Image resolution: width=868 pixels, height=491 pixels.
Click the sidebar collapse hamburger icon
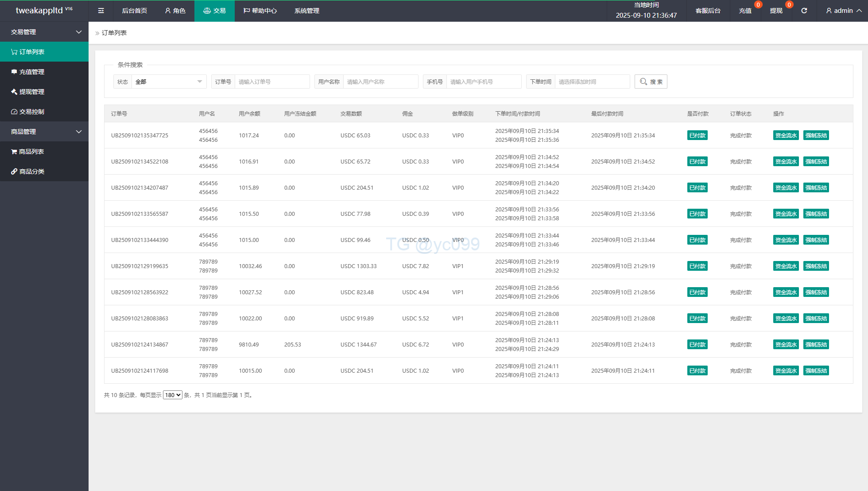point(101,11)
